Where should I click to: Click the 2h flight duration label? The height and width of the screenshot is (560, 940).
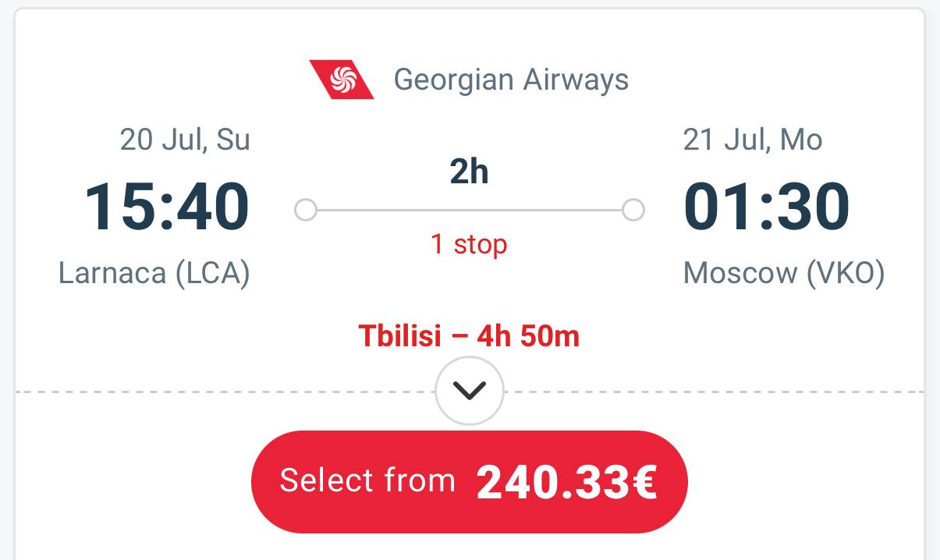pyautogui.click(x=469, y=172)
